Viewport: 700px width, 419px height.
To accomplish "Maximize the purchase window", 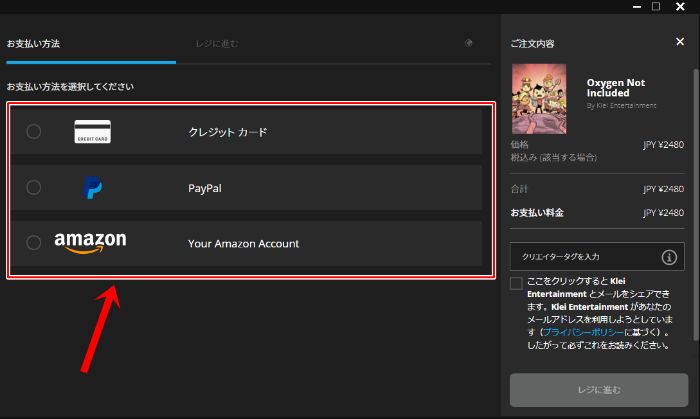I will [x=656, y=6].
